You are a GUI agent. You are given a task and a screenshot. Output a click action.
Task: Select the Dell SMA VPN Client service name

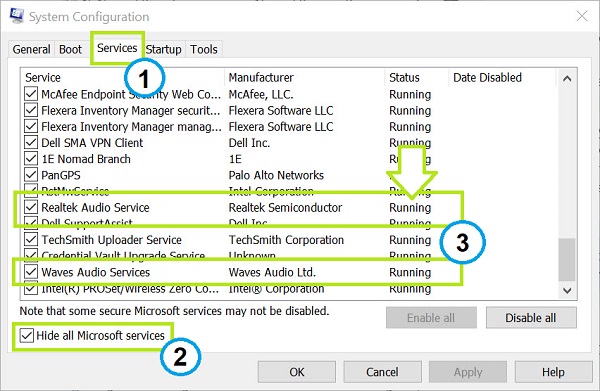tap(92, 143)
